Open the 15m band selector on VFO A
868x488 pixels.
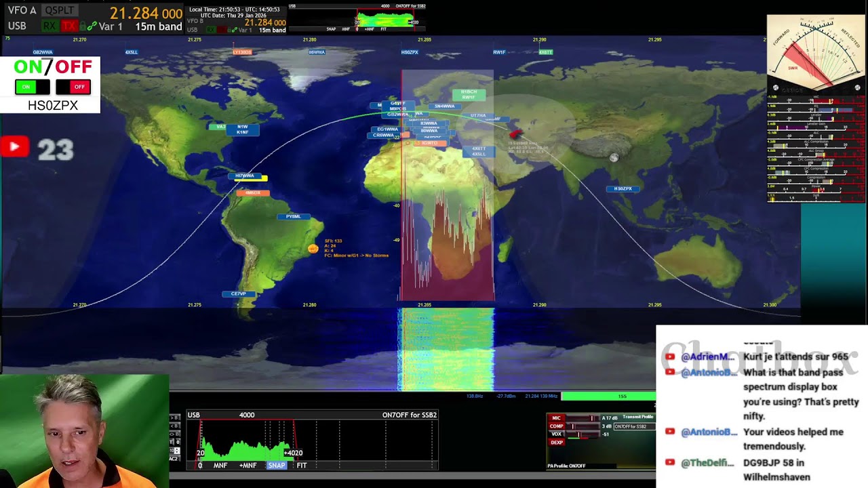click(158, 26)
